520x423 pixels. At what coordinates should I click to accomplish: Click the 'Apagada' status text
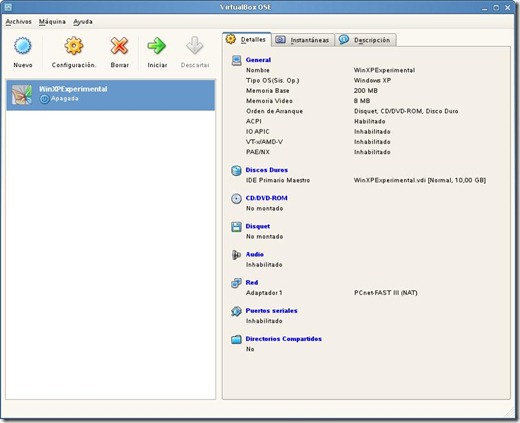coord(65,99)
